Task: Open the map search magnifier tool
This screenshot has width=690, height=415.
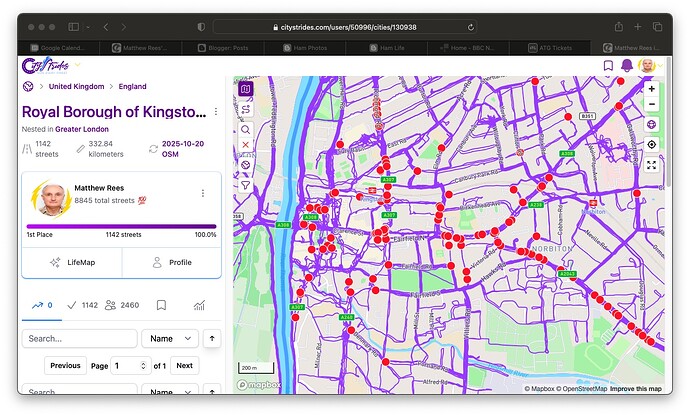Action: pyautogui.click(x=246, y=129)
